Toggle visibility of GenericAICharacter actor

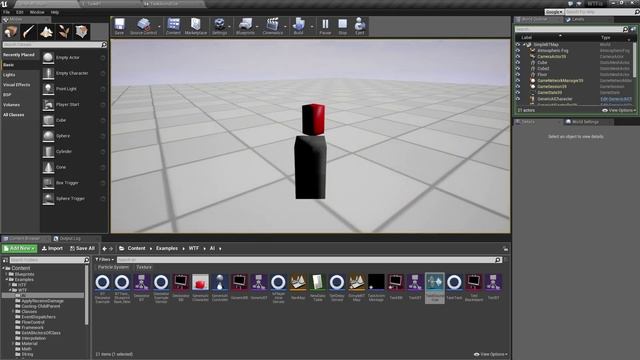tap(518, 99)
